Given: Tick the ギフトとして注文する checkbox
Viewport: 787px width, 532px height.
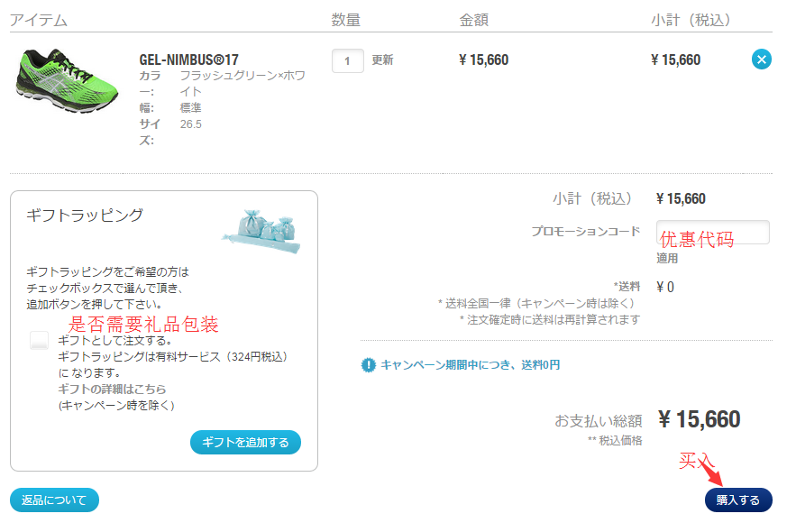Looking at the screenshot, I should click(39, 341).
